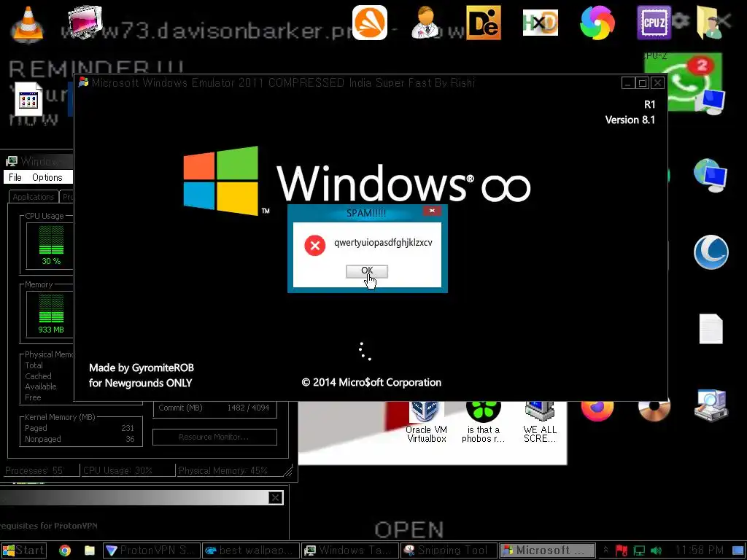Viewport: 747px width, 560px height.
Task: Open the orange Avast desktop icon
Action: [370, 23]
